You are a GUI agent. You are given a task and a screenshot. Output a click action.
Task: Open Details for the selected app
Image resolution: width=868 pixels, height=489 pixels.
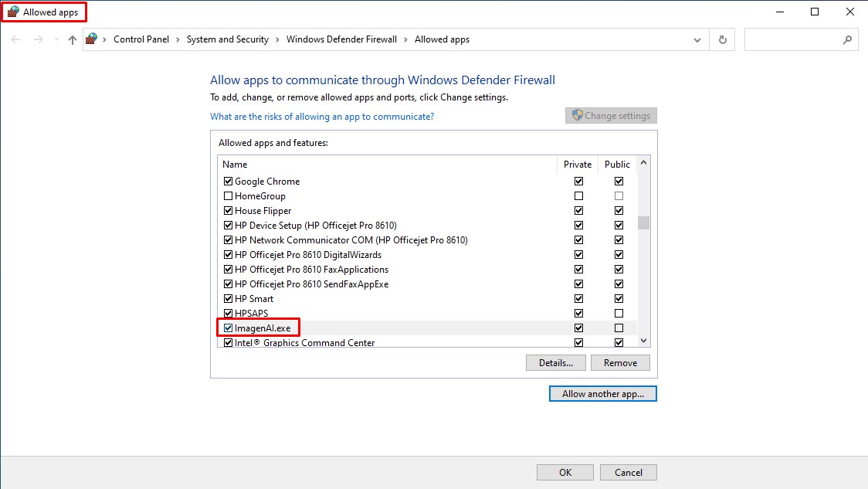click(556, 363)
